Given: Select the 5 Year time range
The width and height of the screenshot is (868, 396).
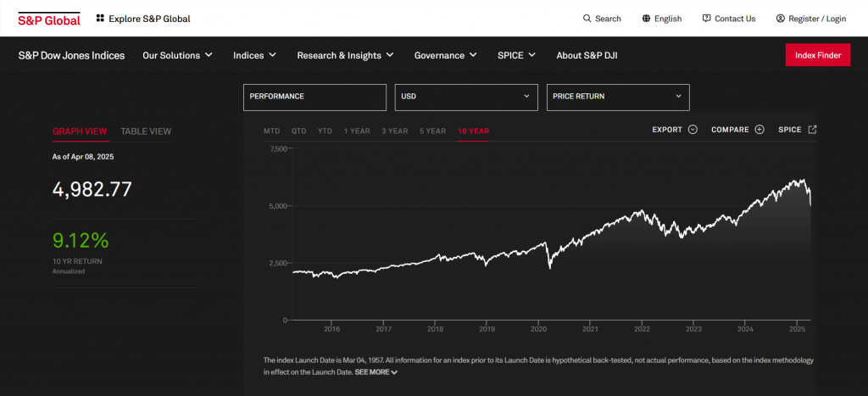Looking at the screenshot, I should coord(431,131).
